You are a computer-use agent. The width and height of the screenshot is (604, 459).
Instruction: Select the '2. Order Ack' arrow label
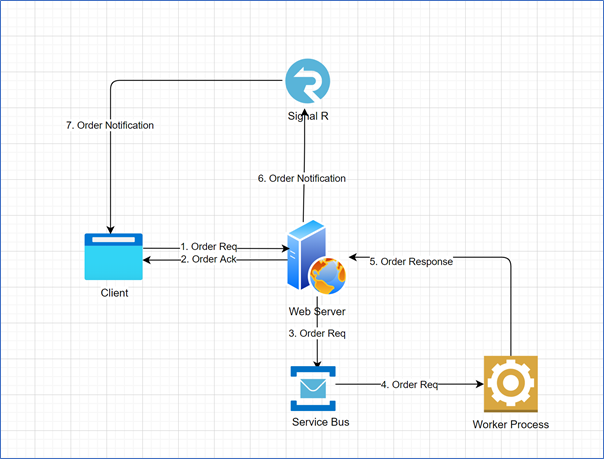pos(209,260)
